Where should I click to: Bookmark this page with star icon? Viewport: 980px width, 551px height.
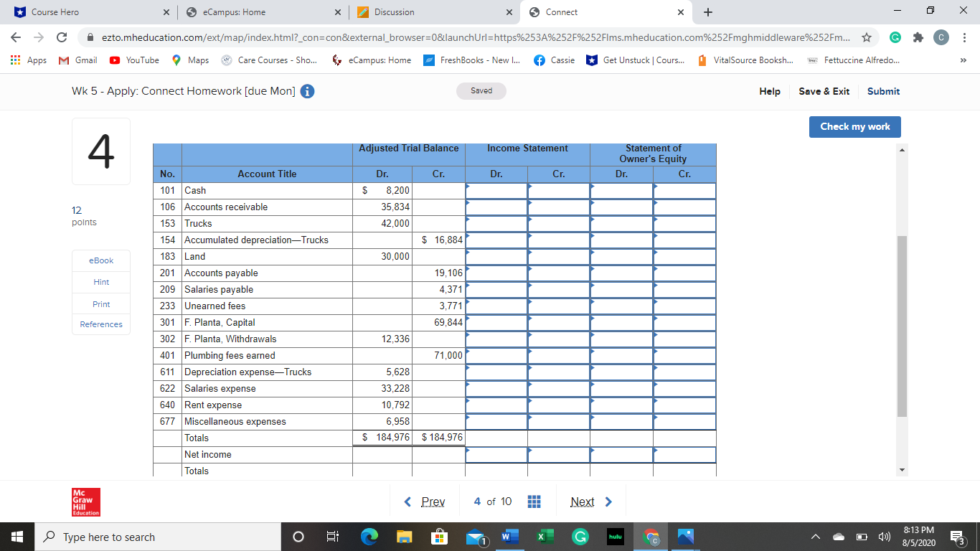click(867, 37)
